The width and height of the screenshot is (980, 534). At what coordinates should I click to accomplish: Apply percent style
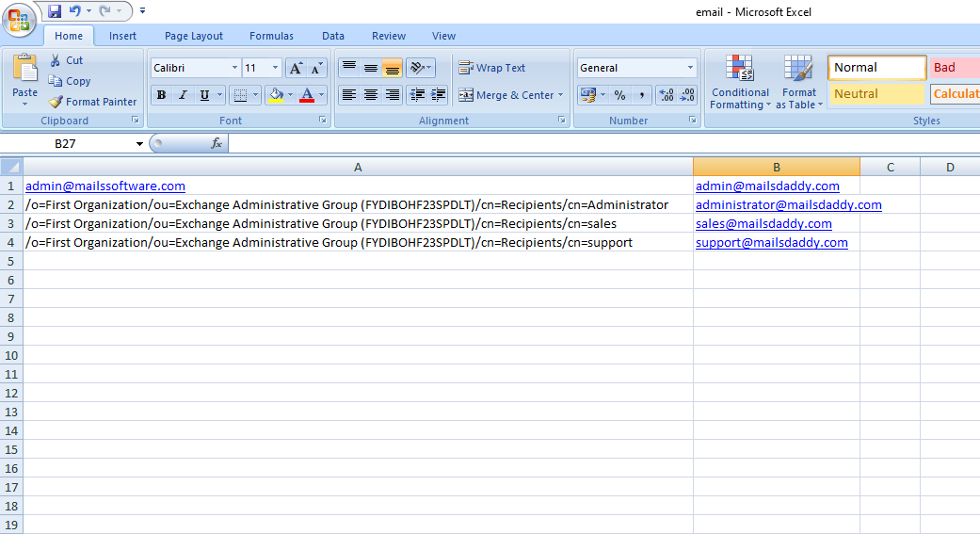[x=619, y=95]
